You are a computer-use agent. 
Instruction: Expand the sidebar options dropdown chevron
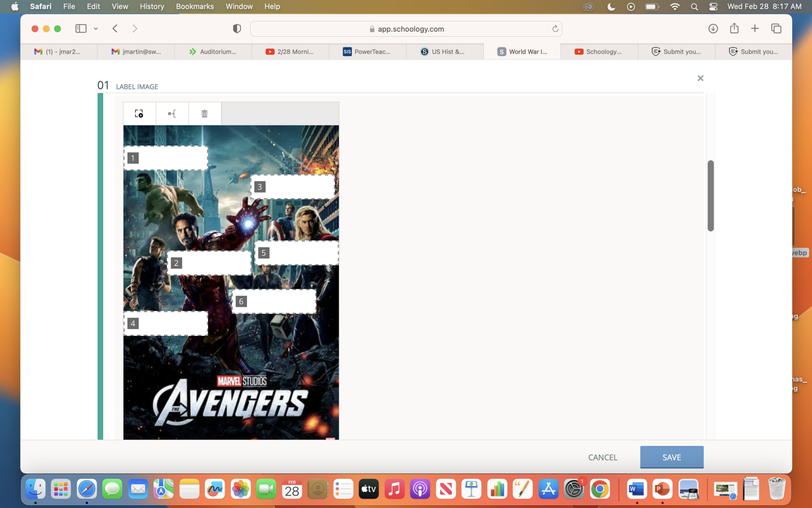click(x=96, y=29)
